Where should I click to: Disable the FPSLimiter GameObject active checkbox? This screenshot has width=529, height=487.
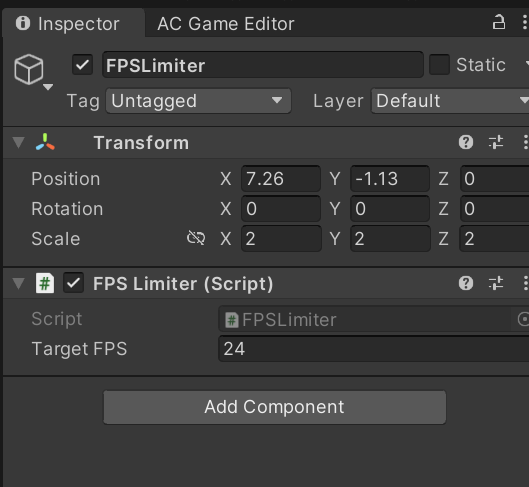pos(83,65)
